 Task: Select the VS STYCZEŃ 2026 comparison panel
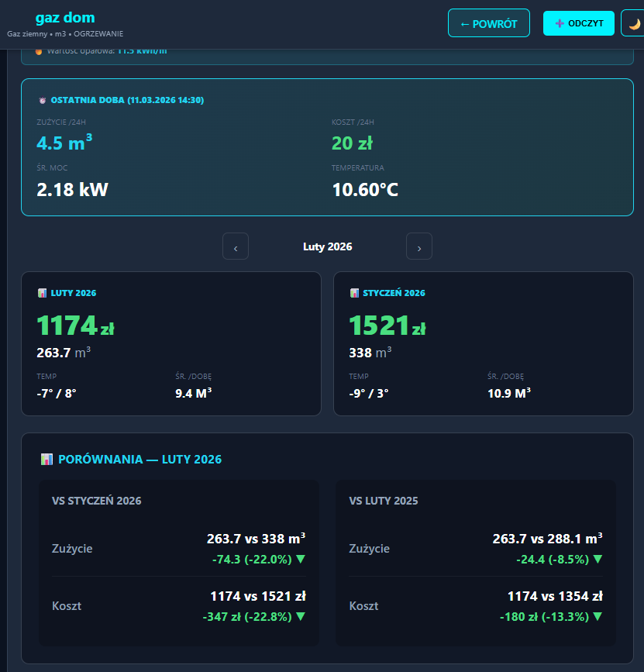coord(178,562)
